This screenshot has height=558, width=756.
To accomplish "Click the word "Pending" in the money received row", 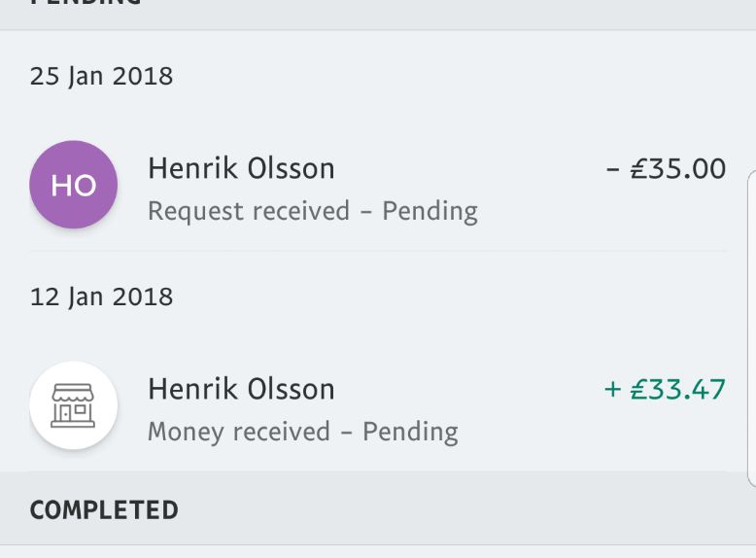I will [410, 432].
